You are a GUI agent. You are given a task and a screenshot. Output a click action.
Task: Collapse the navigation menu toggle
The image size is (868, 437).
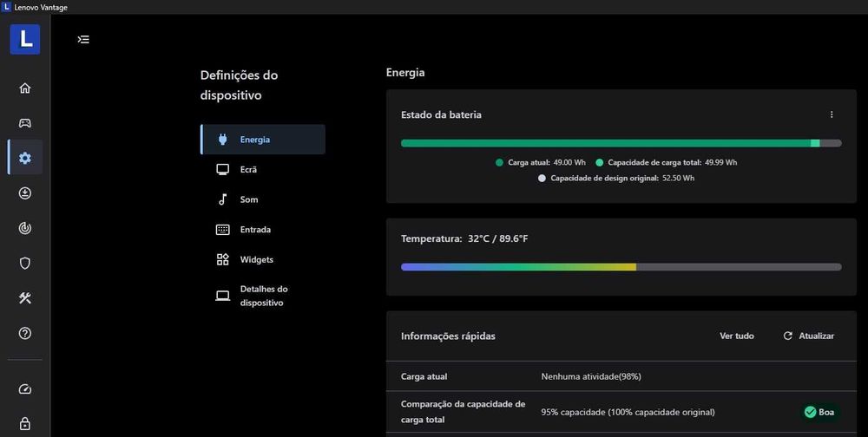click(x=83, y=39)
